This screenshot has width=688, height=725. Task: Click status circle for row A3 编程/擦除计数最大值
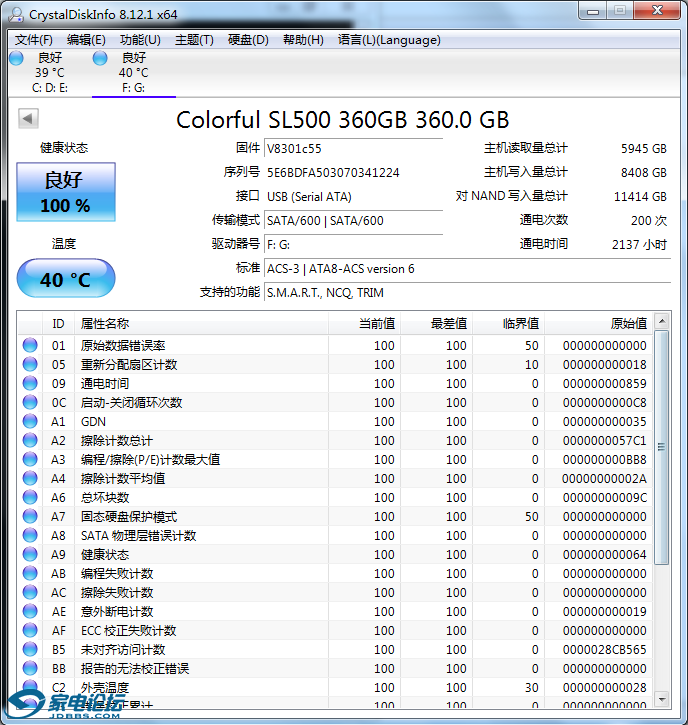tap(30, 459)
